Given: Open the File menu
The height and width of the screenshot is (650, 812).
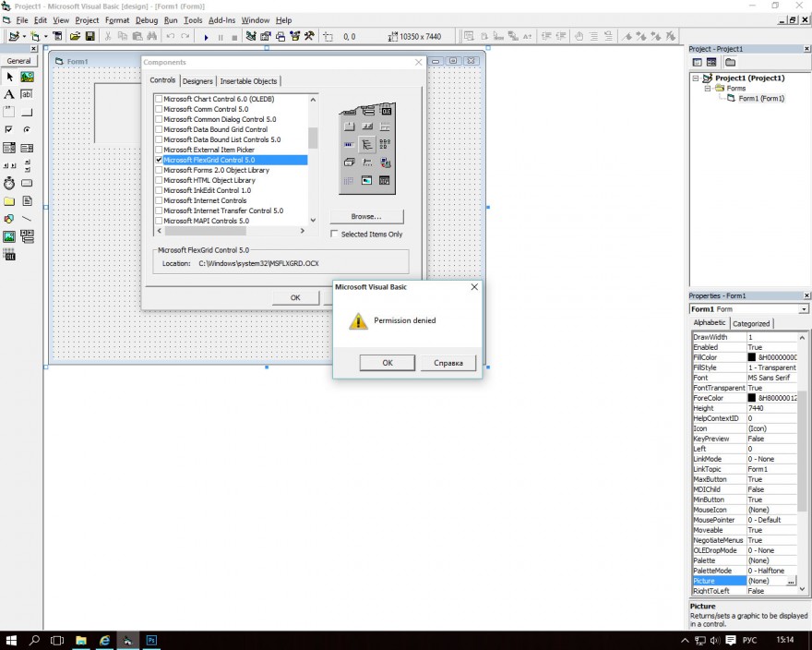Looking at the screenshot, I should [22, 20].
